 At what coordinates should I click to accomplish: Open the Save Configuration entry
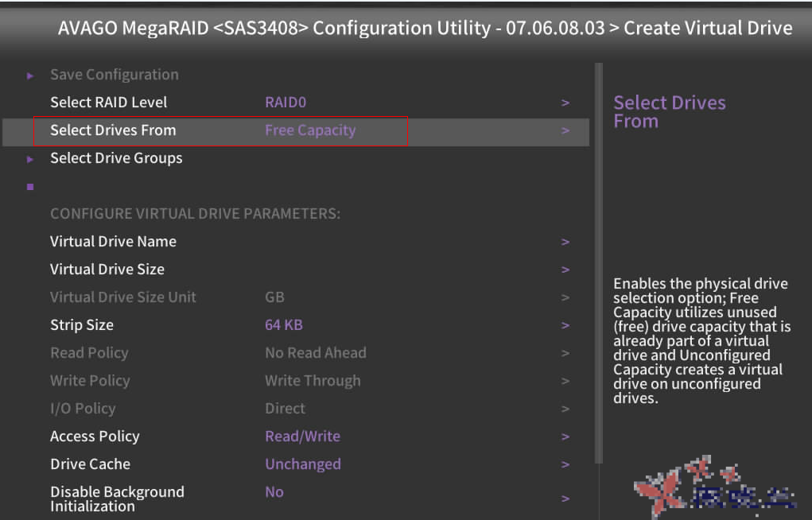(115, 75)
